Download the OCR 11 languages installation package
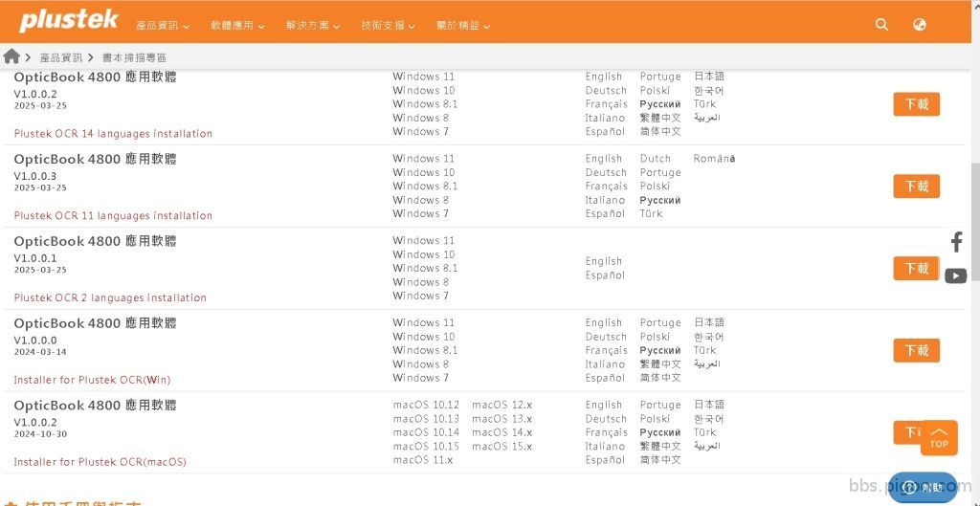 tap(916, 187)
